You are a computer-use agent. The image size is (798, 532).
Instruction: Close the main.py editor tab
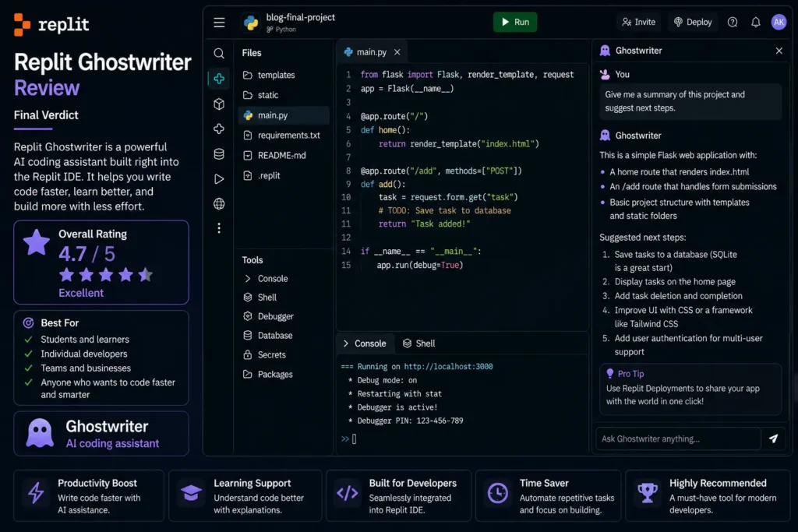[x=397, y=52]
